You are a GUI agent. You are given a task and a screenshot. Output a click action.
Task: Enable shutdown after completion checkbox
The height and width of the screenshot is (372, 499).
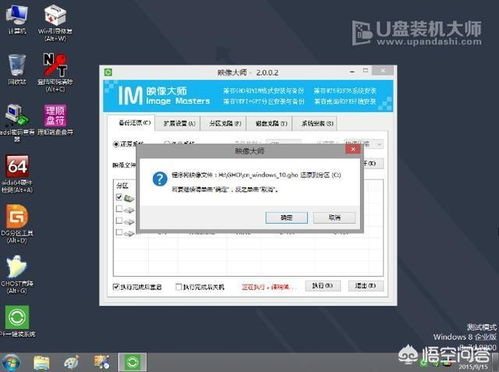[x=178, y=286]
